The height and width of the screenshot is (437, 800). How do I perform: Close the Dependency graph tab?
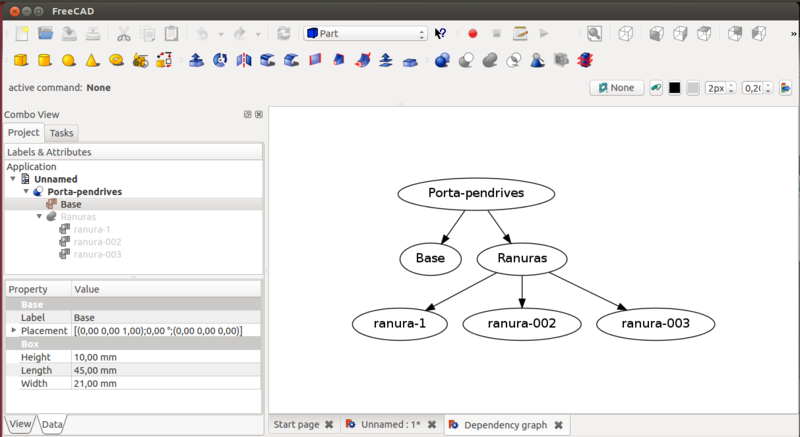[x=559, y=425]
